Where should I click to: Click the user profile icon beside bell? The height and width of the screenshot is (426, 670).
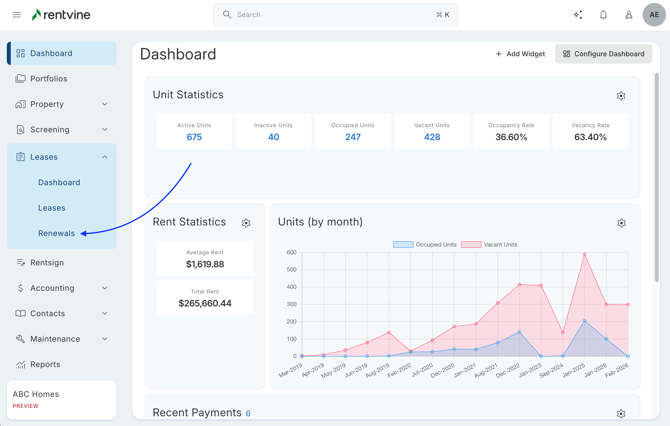pyautogui.click(x=629, y=15)
